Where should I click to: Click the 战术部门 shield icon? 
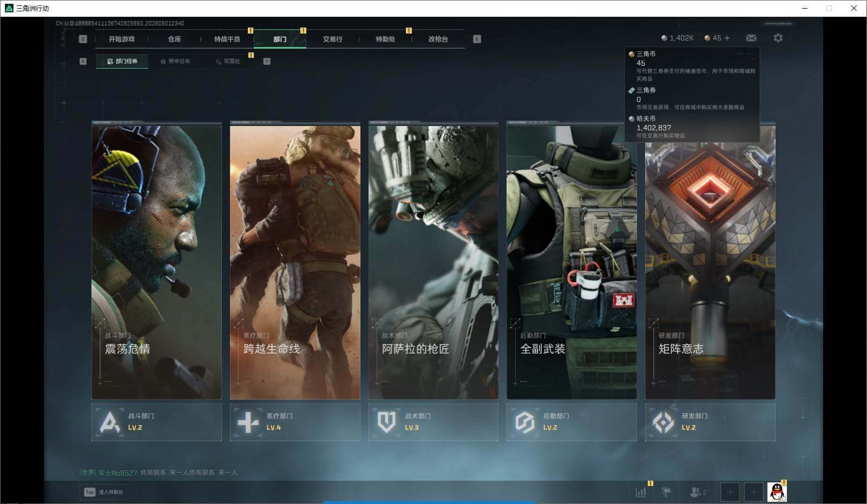click(386, 422)
